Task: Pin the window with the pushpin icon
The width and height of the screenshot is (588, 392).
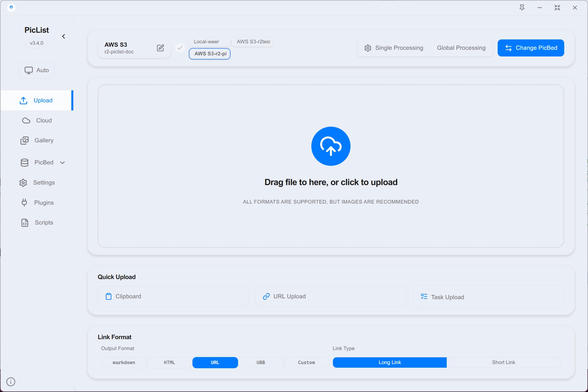Action: click(522, 8)
